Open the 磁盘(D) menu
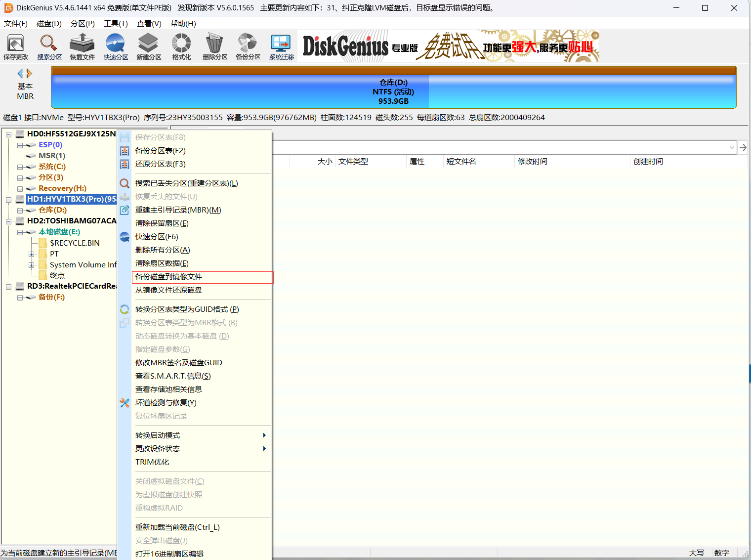 (49, 24)
